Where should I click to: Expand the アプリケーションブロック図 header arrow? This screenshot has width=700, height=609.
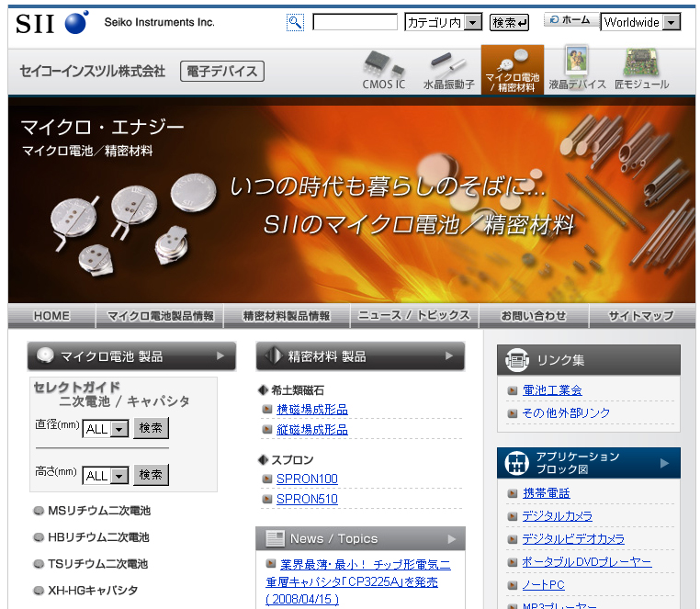tap(665, 463)
